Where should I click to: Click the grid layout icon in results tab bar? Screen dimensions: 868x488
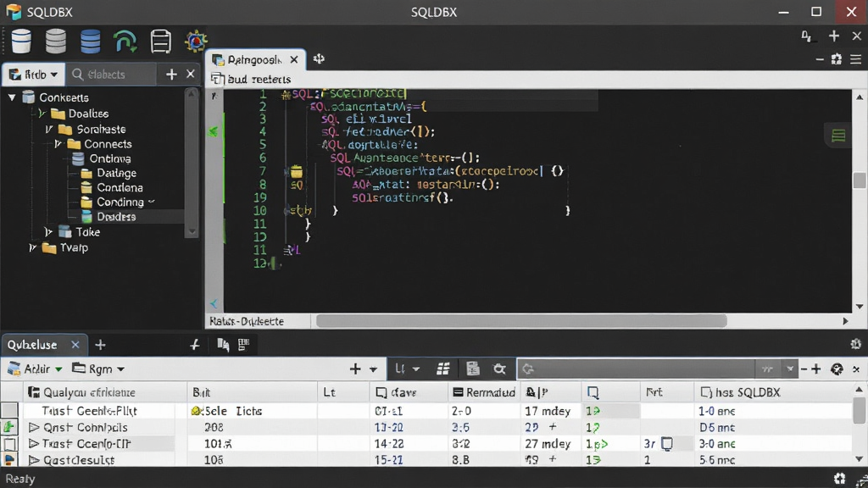(x=243, y=345)
